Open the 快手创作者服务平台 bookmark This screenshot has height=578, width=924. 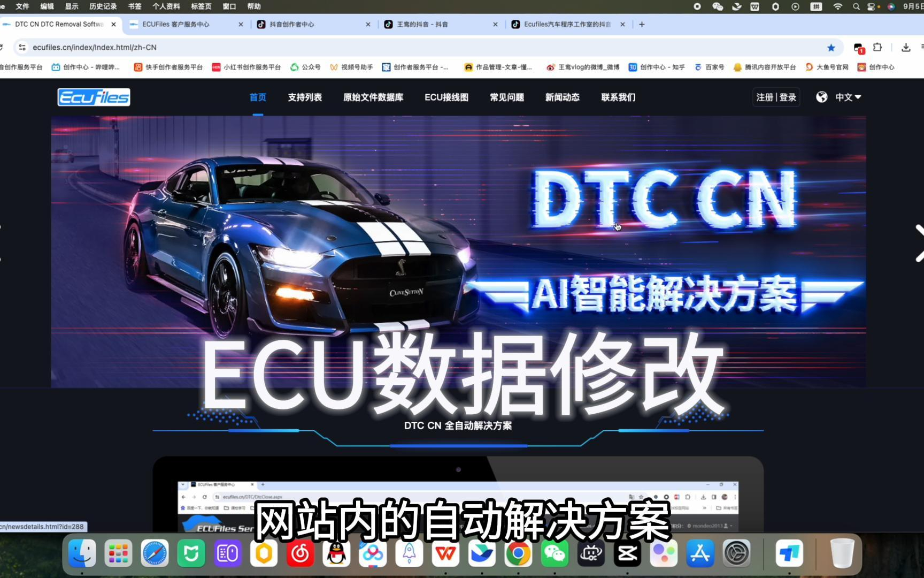[x=168, y=67]
